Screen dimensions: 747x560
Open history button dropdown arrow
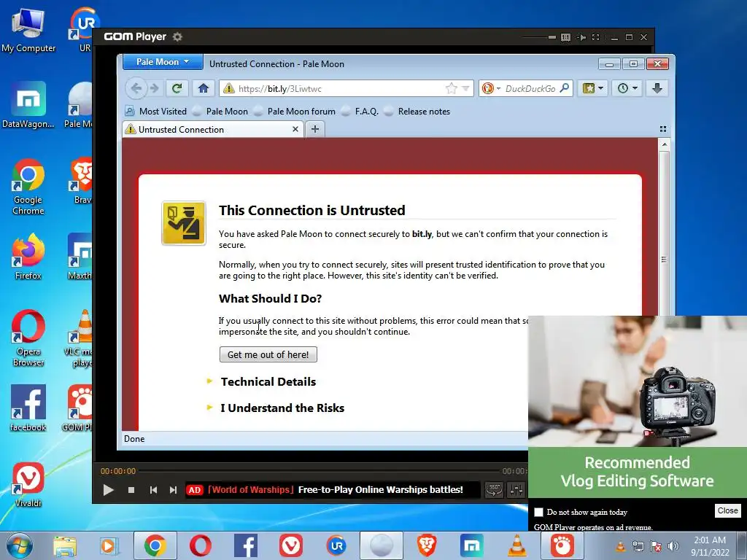pyautogui.click(x=635, y=88)
